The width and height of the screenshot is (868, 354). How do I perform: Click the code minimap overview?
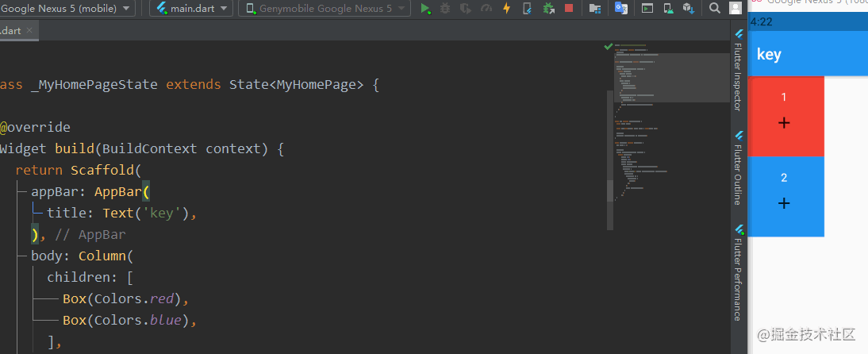point(672,123)
